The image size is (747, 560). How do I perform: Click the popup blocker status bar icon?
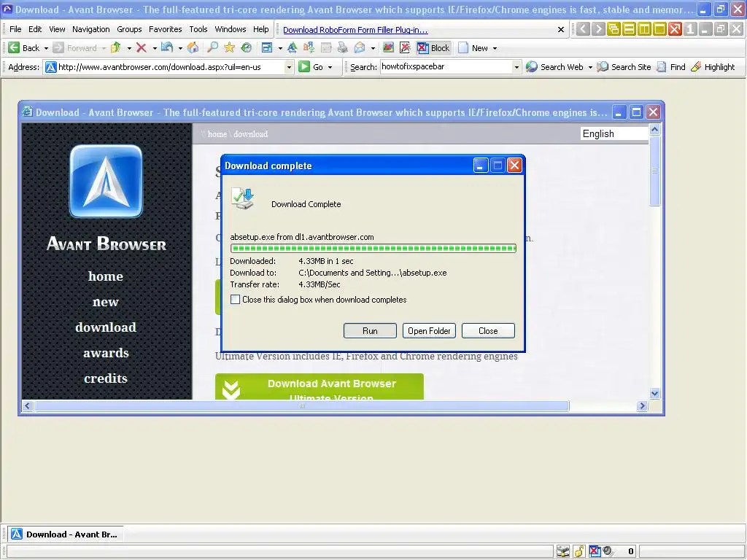(x=595, y=551)
